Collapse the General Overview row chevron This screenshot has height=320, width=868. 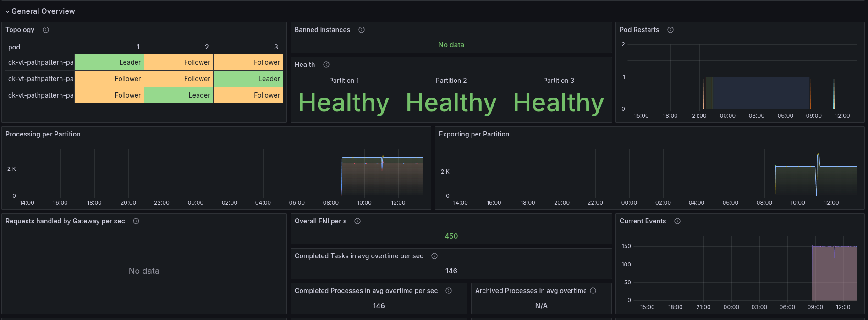point(7,11)
